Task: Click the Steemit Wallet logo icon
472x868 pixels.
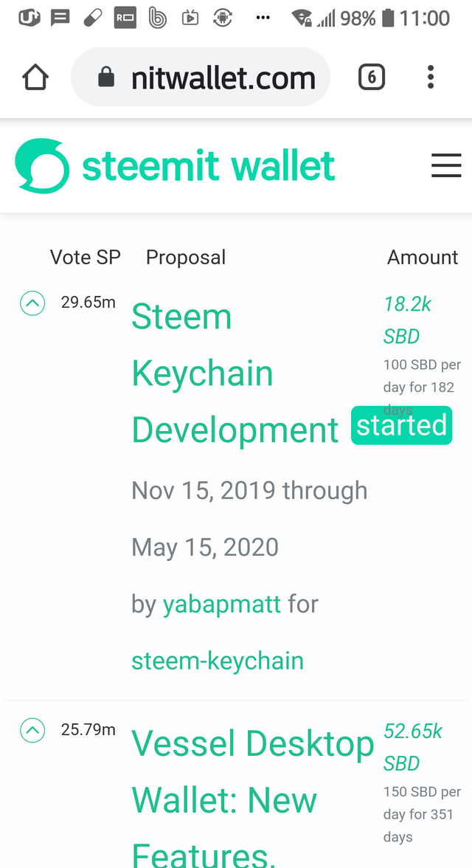Action: coord(42,166)
